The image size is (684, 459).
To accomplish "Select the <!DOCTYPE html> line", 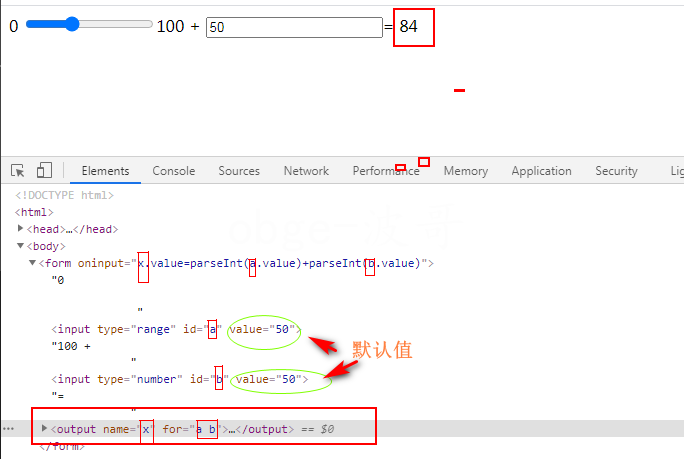I will [x=64, y=195].
